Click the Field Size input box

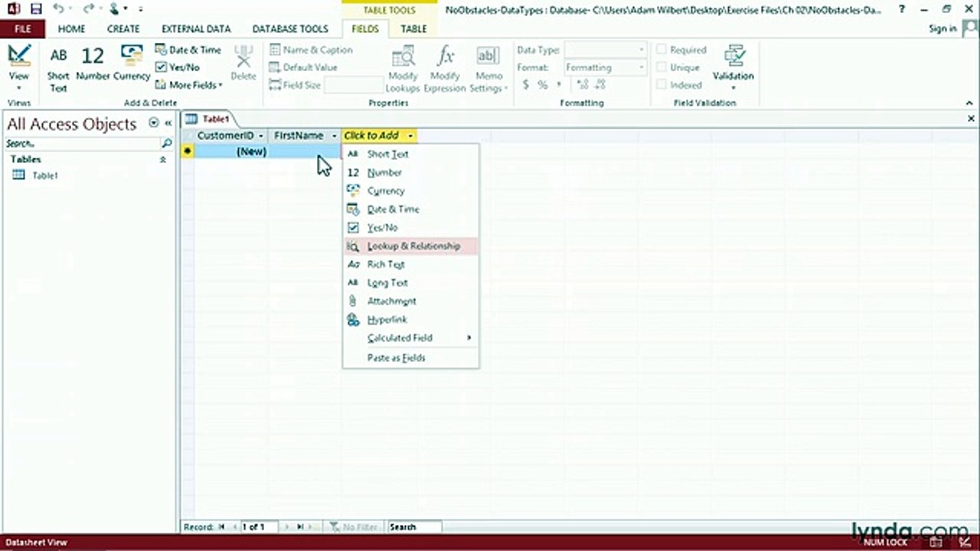click(353, 85)
